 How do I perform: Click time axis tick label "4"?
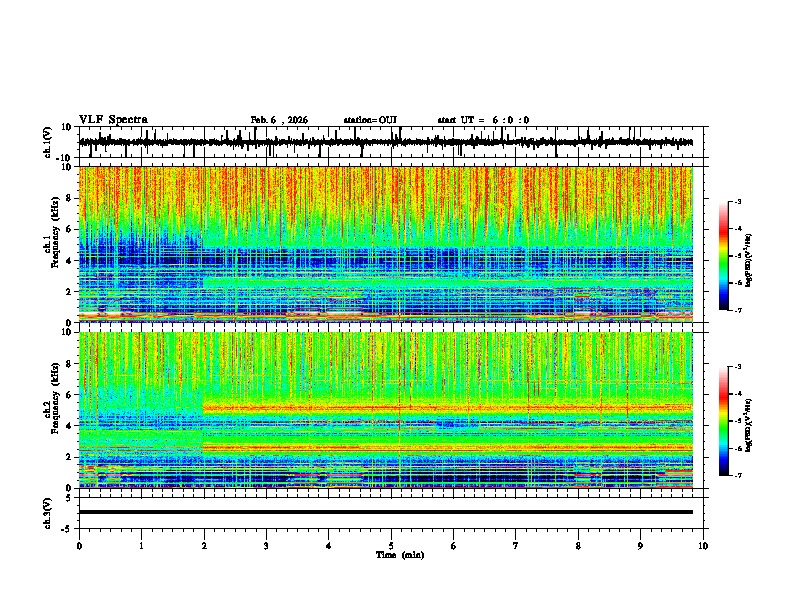329,546
